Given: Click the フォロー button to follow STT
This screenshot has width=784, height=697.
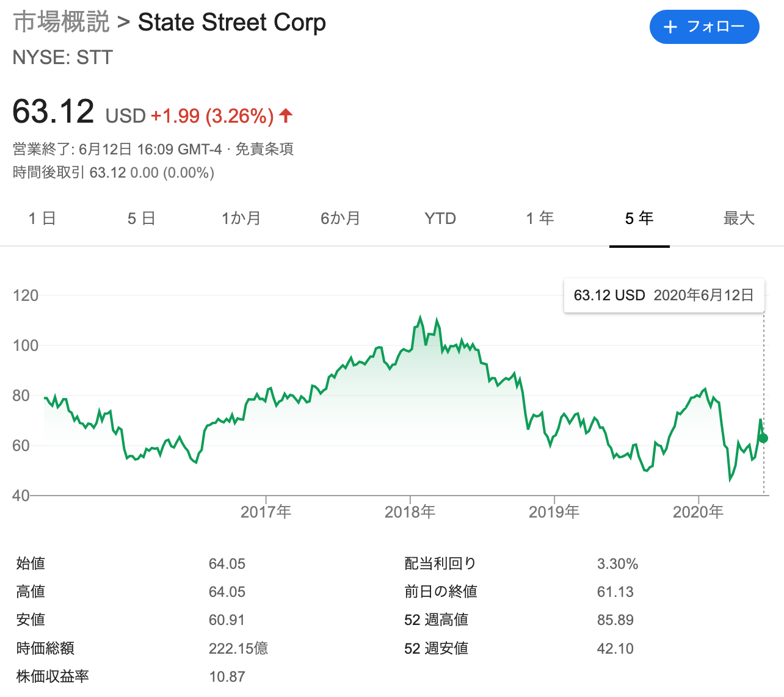Looking at the screenshot, I should coord(704,27).
